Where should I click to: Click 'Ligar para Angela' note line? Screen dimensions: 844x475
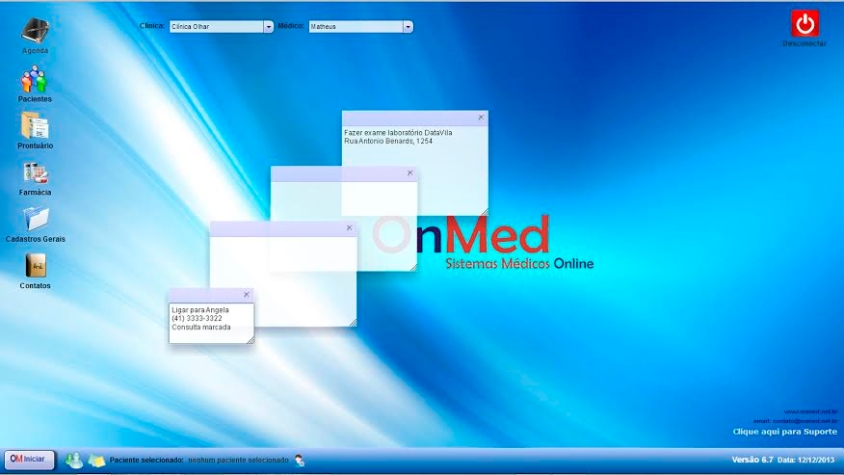[x=200, y=310]
